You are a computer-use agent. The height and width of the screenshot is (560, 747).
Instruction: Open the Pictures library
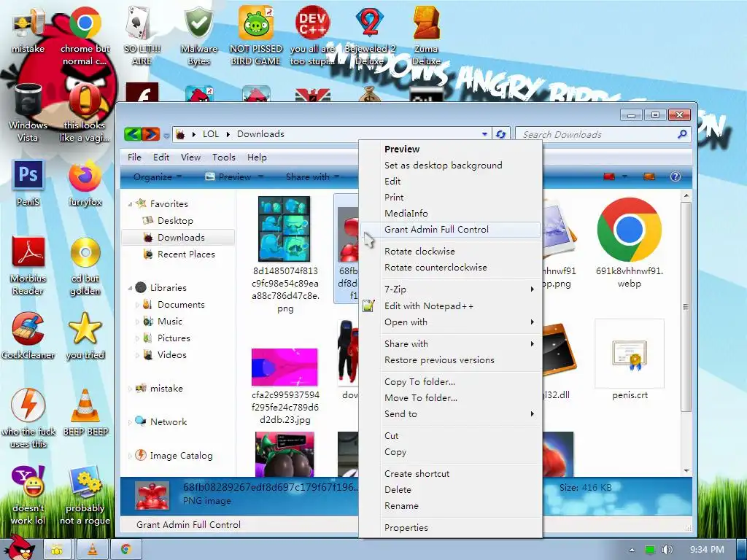pyautogui.click(x=174, y=338)
